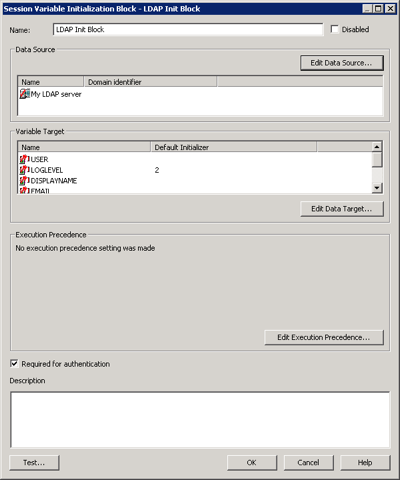This screenshot has width=400, height=480.
Task: Select the My LDAP server row text
Action: coord(56,94)
